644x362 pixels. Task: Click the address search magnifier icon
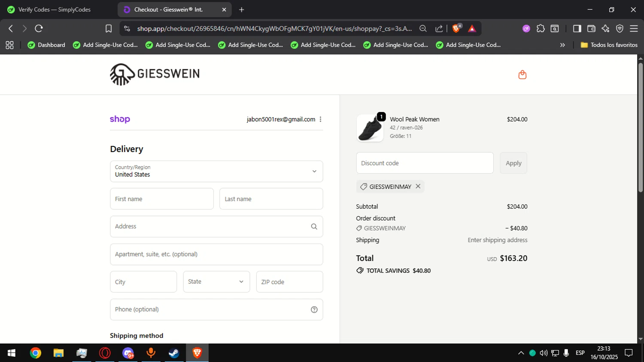coord(314,227)
